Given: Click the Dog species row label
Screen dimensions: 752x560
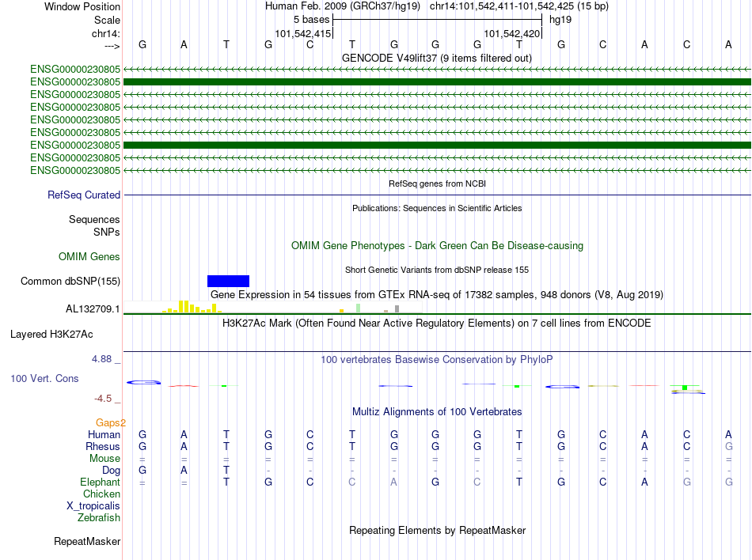Looking at the screenshot, I should pos(111,471).
